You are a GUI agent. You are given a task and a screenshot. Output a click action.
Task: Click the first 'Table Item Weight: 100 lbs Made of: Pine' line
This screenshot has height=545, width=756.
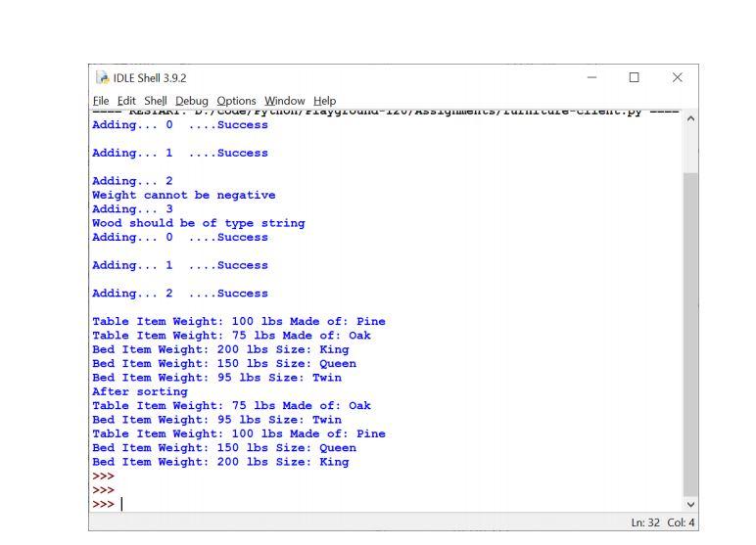tap(239, 321)
